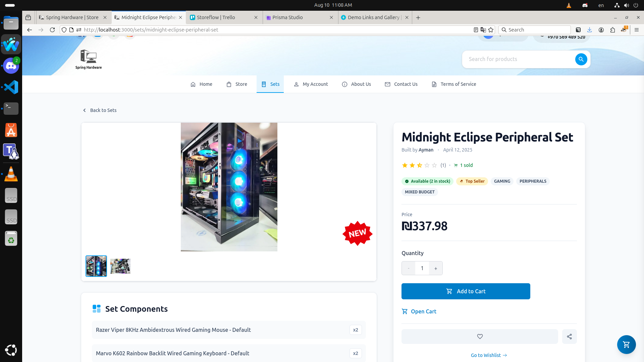Open the Terms of Service nav item
This screenshot has height=362, width=644.
click(454, 84)
